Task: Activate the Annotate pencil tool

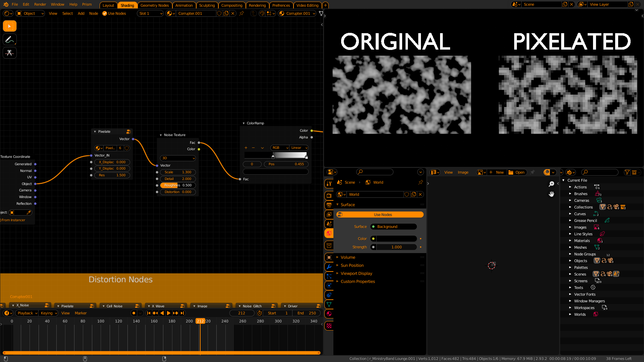Action: click(x=10, y=40)
